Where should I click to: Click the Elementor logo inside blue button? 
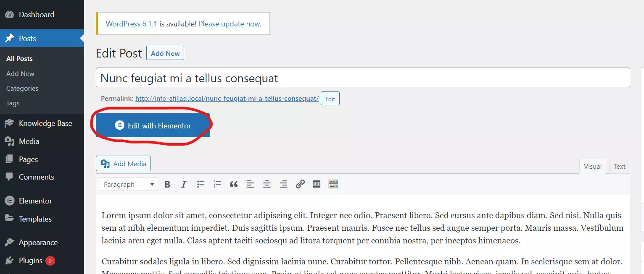coord(119,125)
